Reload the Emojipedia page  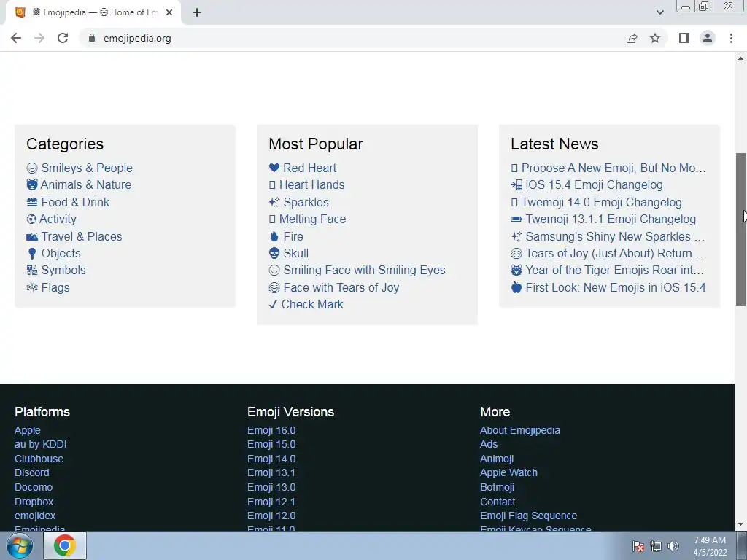pyautogui.click(x=63, y=38)
